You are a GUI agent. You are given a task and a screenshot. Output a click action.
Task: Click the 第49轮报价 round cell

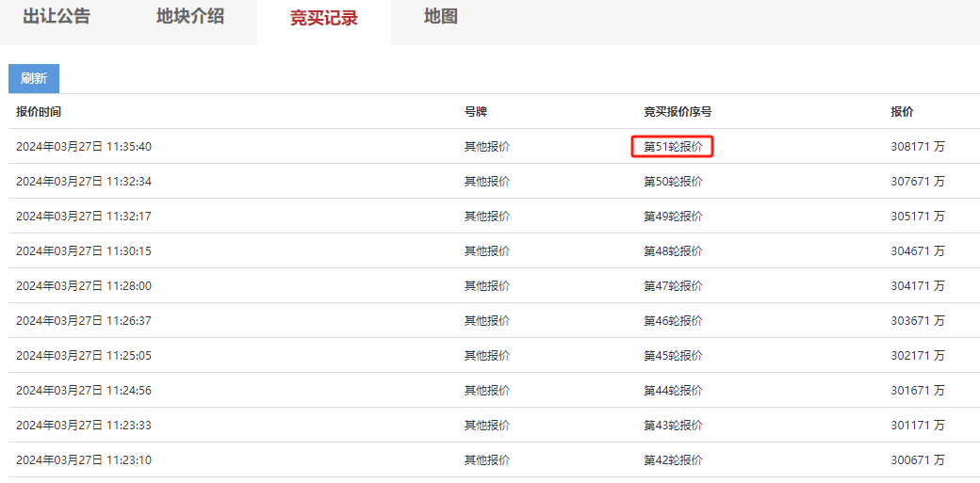[673, 217]
